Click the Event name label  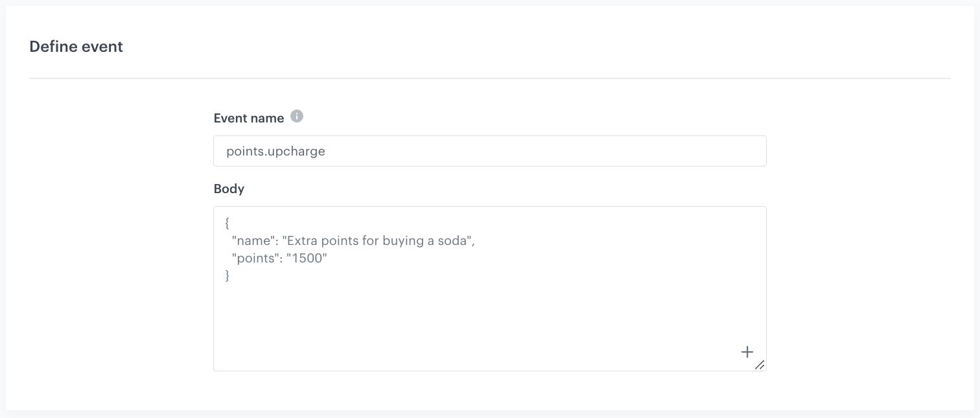pyautogui.click(x=249, y=118)
